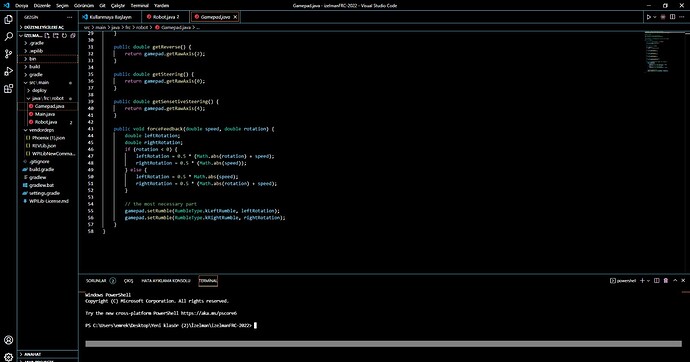Screen dimensions: 690x362
Task: Collapse the vendordeps folder
Action: (x=48, y=130)
